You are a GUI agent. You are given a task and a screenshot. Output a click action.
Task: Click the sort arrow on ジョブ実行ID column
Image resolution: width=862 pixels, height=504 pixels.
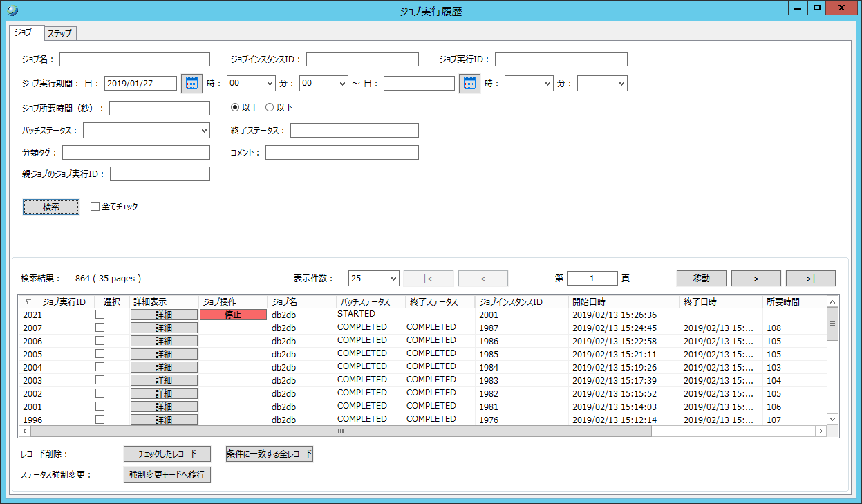[28, 302]
